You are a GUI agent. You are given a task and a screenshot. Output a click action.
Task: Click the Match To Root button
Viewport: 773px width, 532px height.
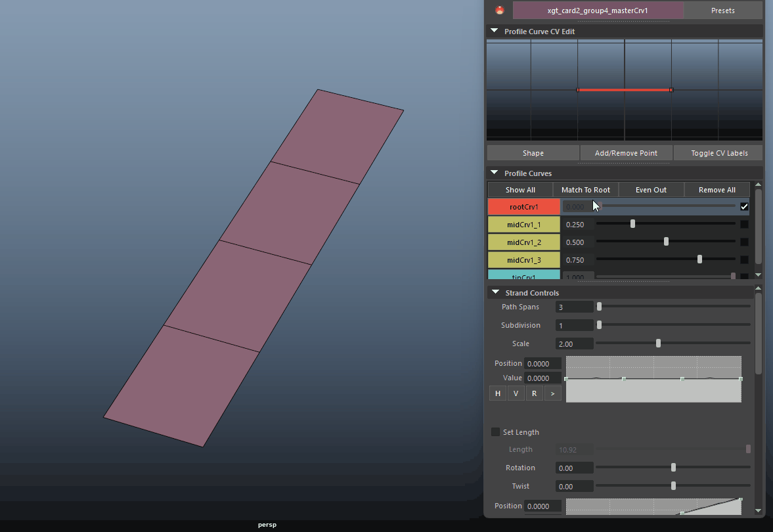click(x=585, y=190)
